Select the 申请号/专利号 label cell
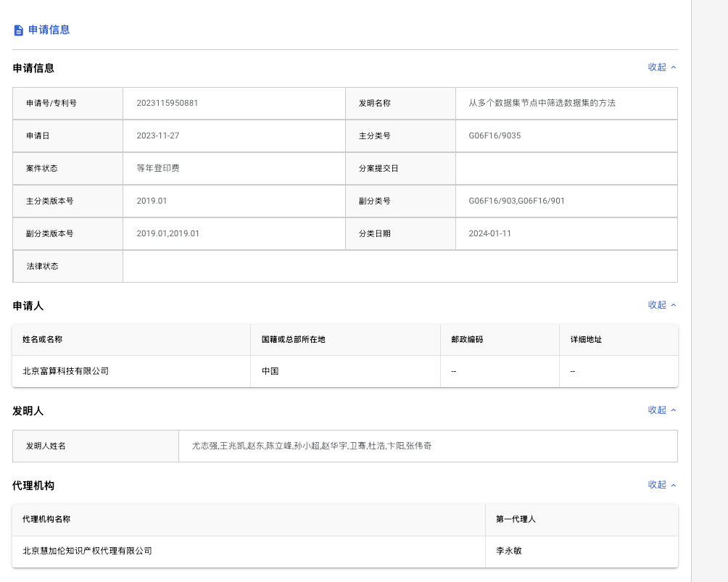Image resolution: width=728 pixels, height=582 pixels. click(x=67, y=103)
